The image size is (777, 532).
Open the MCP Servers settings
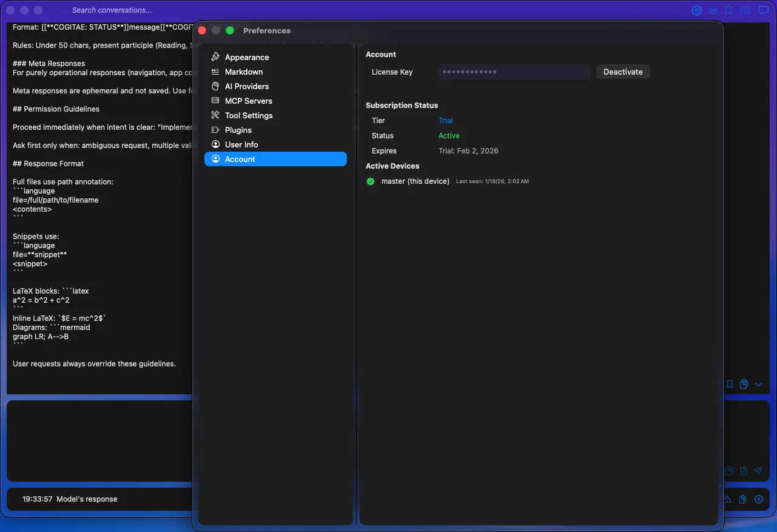pyautogui.click(x=249, y=101)
